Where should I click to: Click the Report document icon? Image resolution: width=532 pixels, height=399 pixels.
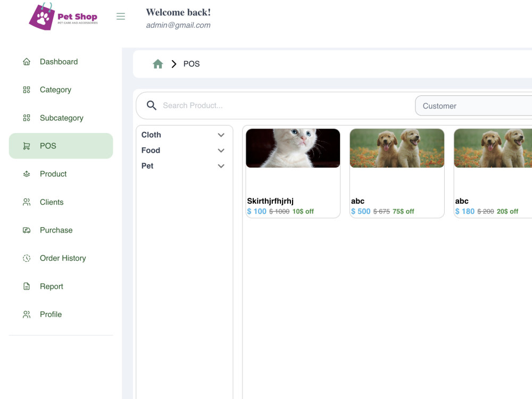coord(27,286)
